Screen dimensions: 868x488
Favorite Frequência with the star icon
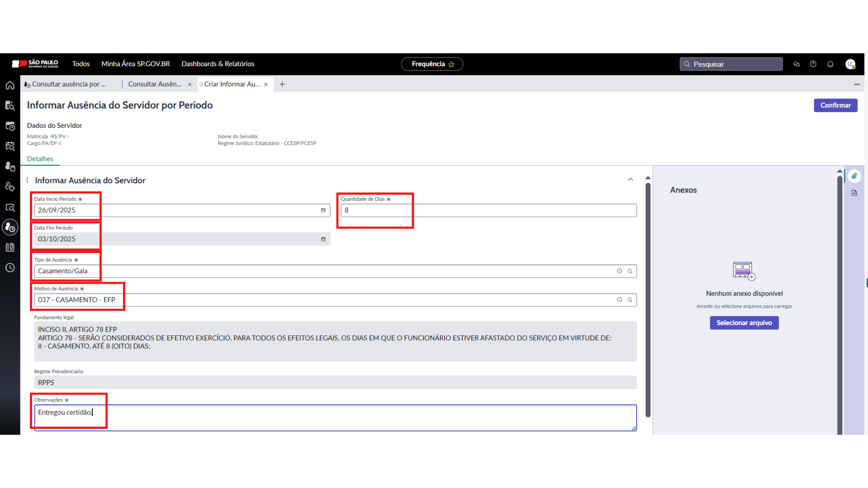coord(451,65)
